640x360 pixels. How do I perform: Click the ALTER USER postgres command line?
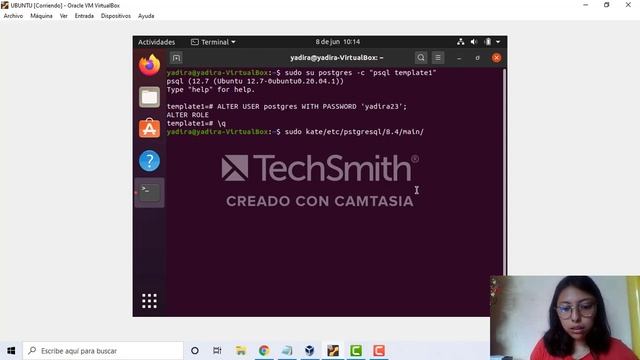tap(287, 107)
